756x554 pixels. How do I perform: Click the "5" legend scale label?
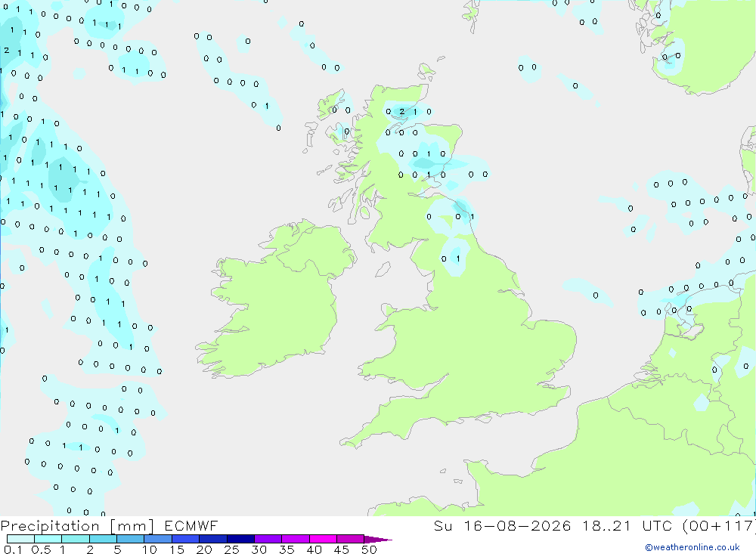coord(117,549)
